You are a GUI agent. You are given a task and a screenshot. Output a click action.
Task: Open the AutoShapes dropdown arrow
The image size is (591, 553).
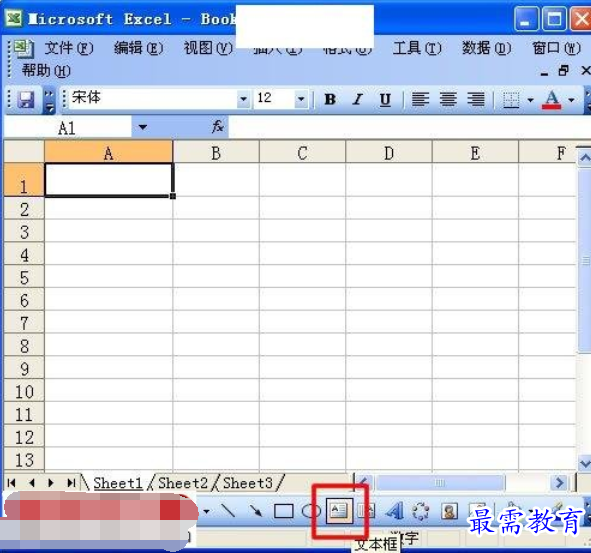(x=206, y=511)
